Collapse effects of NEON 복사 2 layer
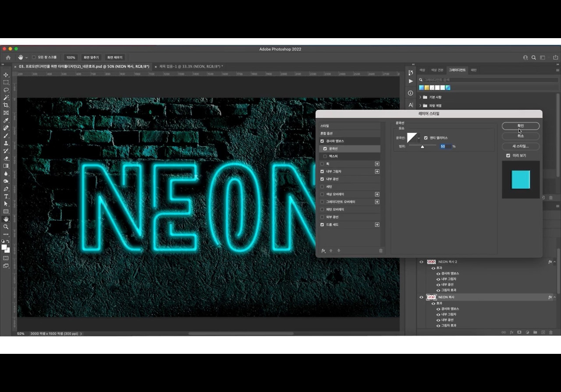This screenshot has height=392, width=561. pyautogui.click(x=555, y=262)
